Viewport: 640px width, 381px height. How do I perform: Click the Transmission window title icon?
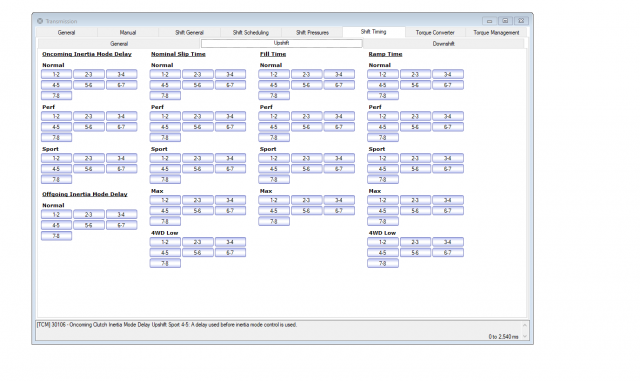point(40,21)
